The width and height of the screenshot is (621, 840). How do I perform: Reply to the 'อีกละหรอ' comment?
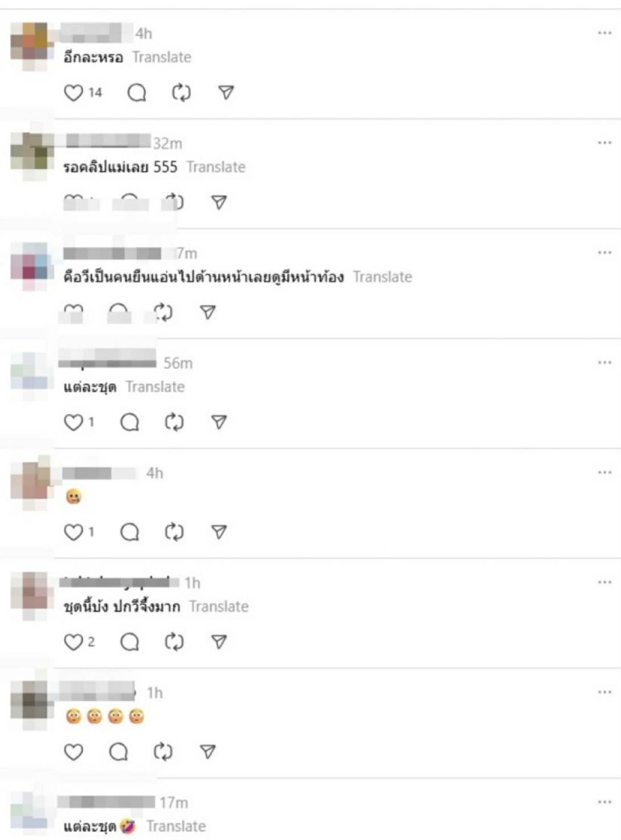[x=137, y=92]
